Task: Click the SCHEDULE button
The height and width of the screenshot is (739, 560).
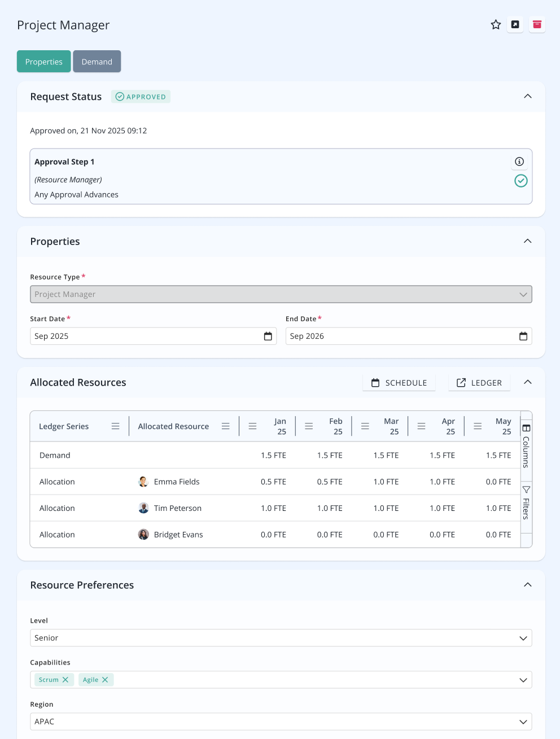Action: [x=399, y=383]
